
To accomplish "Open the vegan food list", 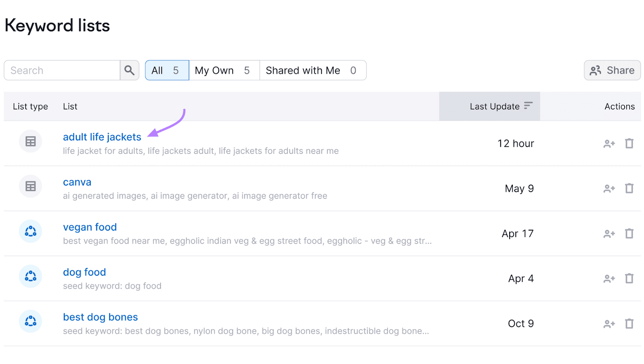I will pyautogui.click(x=90, y=227).
